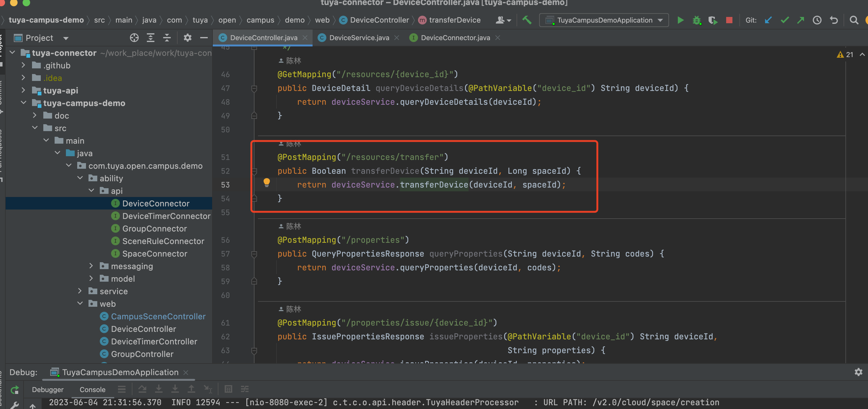This screenshot has height=409, width=868.
Task: Click the Git push arrow icon
Action: pyautogui.click(x=801, y=20)
